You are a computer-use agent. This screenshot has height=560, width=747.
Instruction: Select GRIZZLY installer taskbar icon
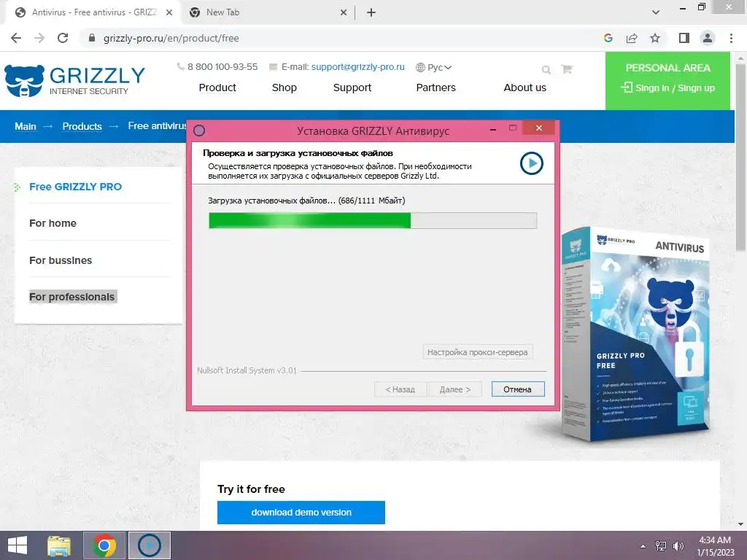pos(150,545)
